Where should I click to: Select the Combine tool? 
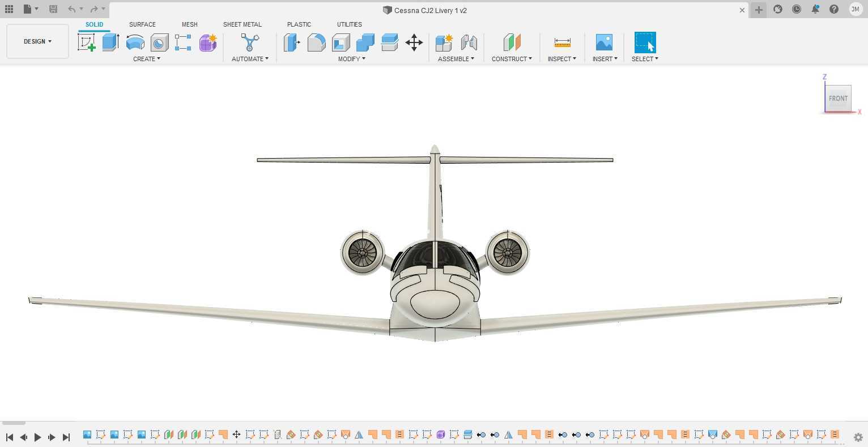365,42
